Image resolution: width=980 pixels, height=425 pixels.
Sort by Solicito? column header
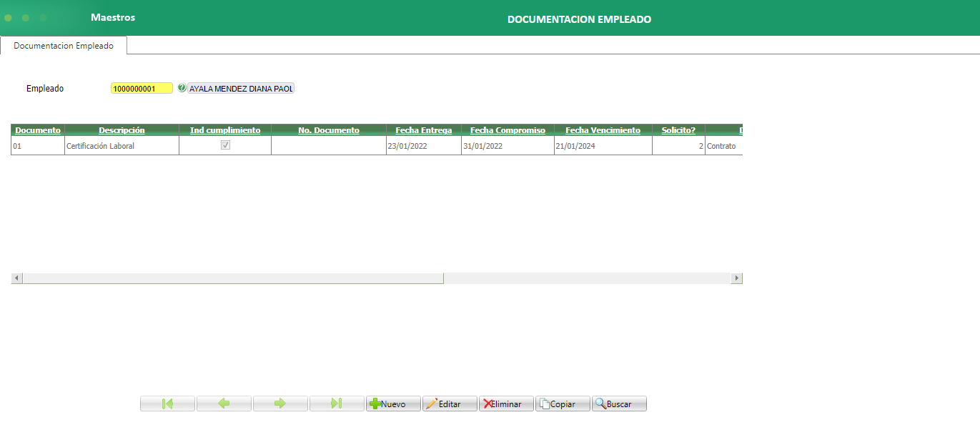point(678,130)
